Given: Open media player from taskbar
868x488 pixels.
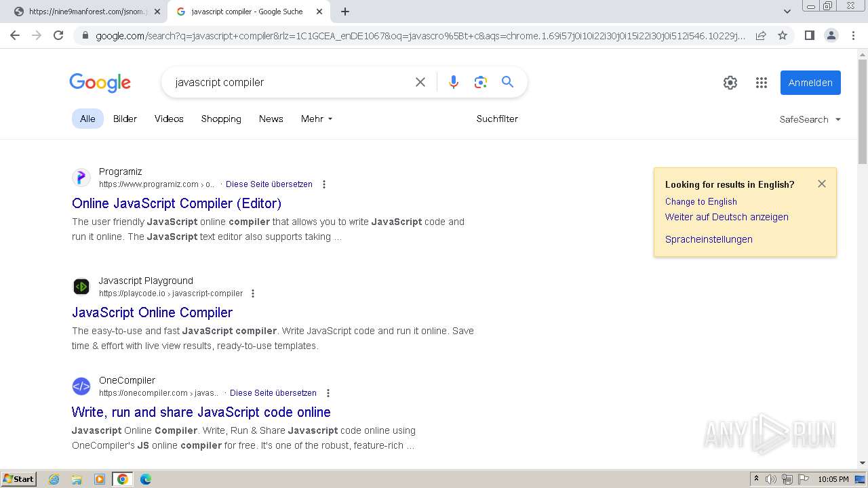Looking at the screenshot, I should click(x=100, y=479).
